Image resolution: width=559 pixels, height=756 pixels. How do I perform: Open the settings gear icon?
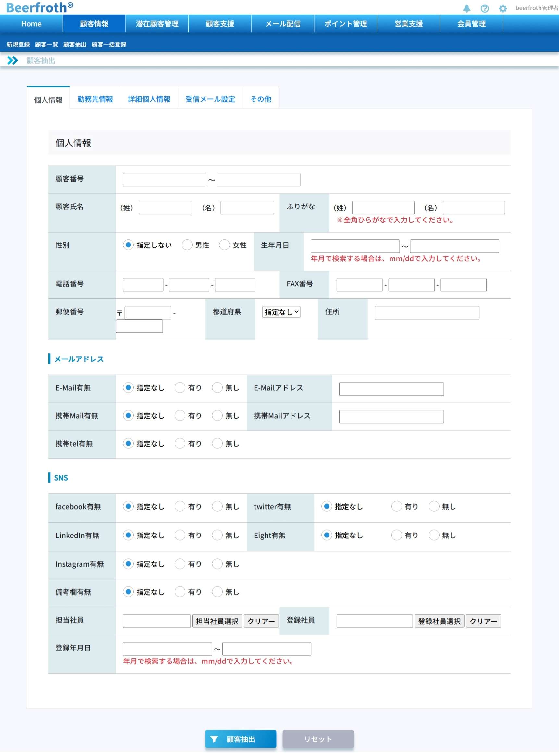point(503,8)
